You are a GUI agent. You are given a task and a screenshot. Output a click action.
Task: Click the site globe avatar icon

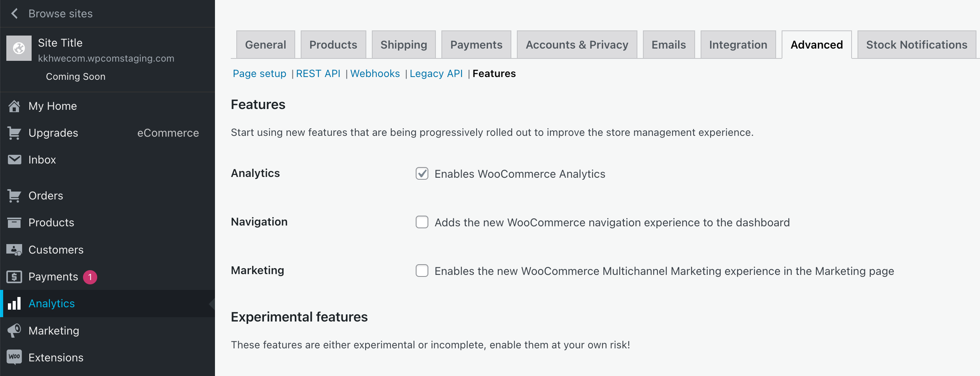tap(19, 48)
